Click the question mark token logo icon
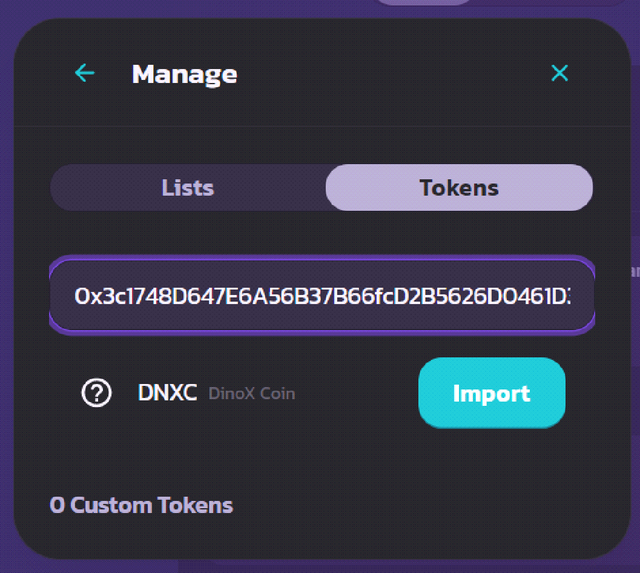The width and height of the screenshot is (640, 573). coord(96,393)
